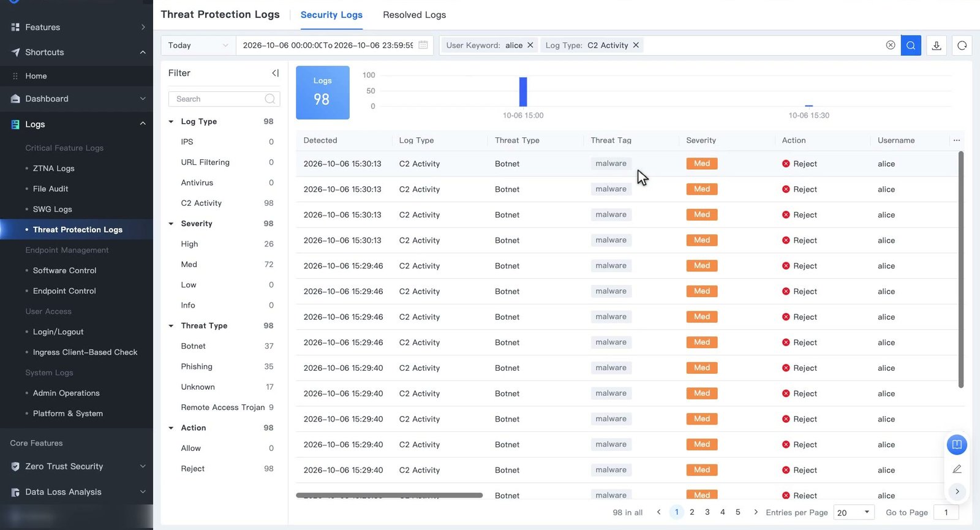This screenshot has height=530, width=980.
Task: Open the date range calendar icon
Action: click(x=423, y=45)
